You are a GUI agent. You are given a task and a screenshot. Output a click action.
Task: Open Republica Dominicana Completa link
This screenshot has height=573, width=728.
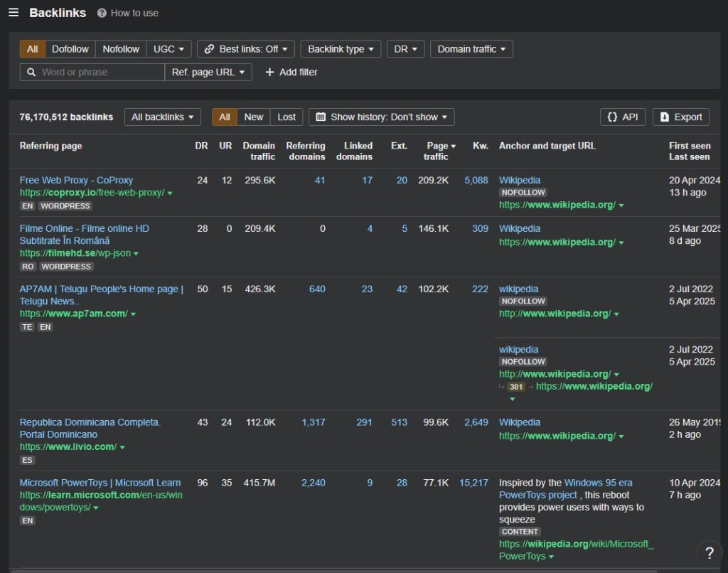click(x=90, y=428)
